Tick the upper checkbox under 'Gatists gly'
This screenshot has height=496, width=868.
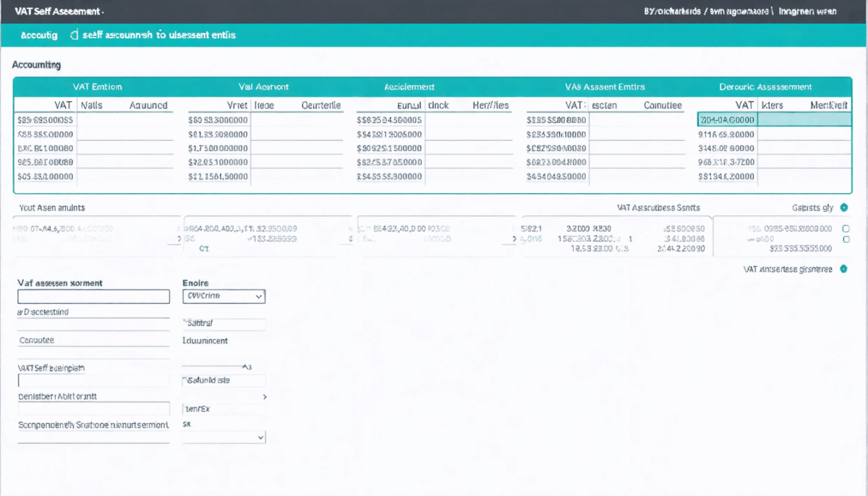846,228
